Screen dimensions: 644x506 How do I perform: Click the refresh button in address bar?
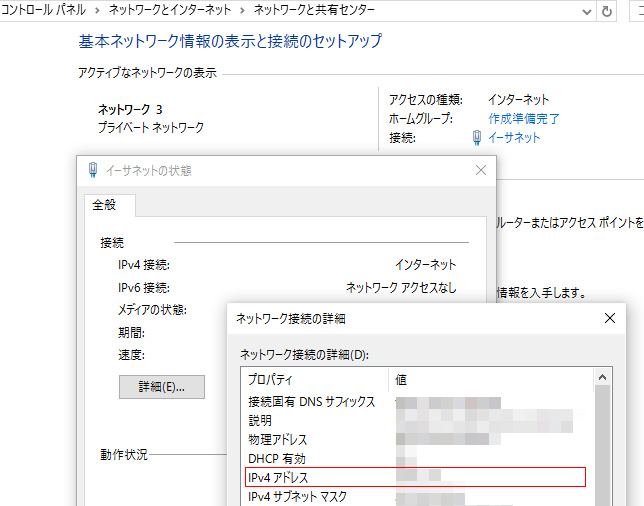pyautogui.click(x=607, y=11)
